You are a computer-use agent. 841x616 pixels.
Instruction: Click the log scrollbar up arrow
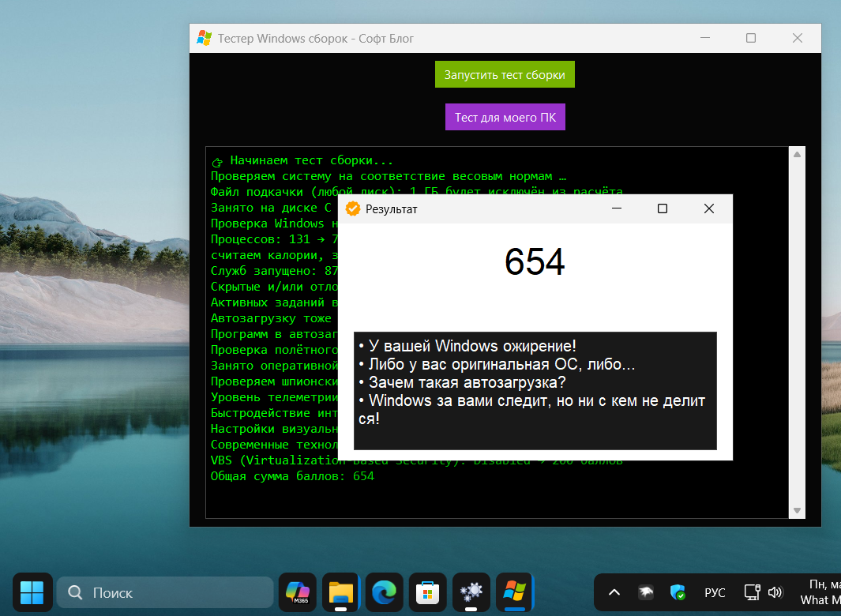797,155
